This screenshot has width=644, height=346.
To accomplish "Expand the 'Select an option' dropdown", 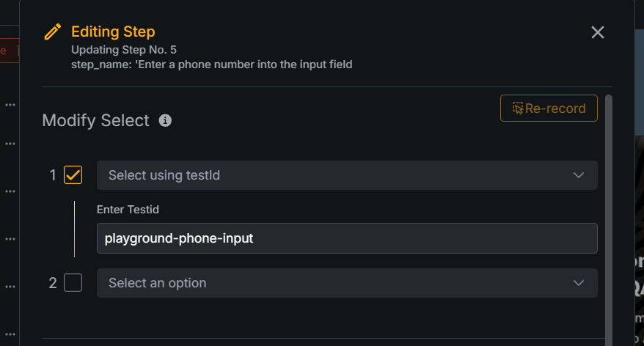I will click(347, 283).
